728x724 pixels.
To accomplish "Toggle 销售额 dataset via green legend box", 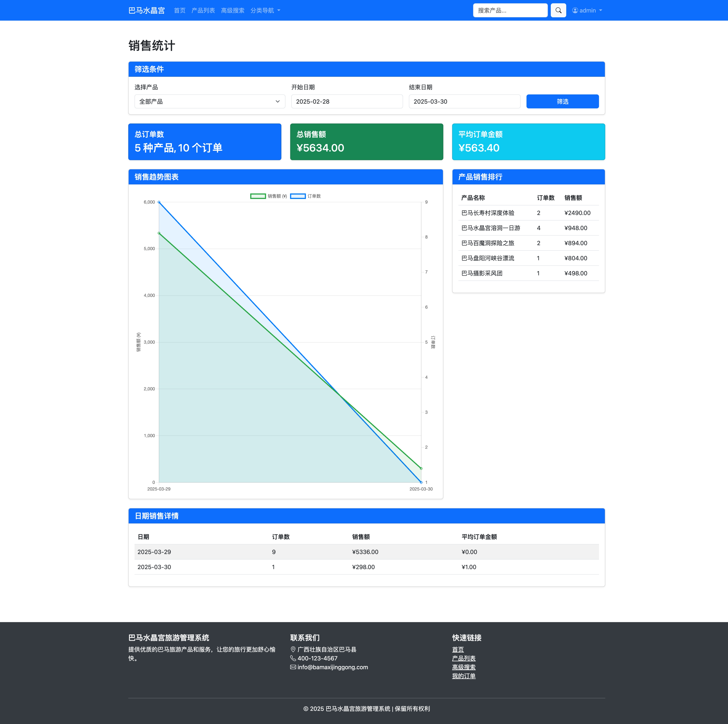I will (x=258, y=196).
